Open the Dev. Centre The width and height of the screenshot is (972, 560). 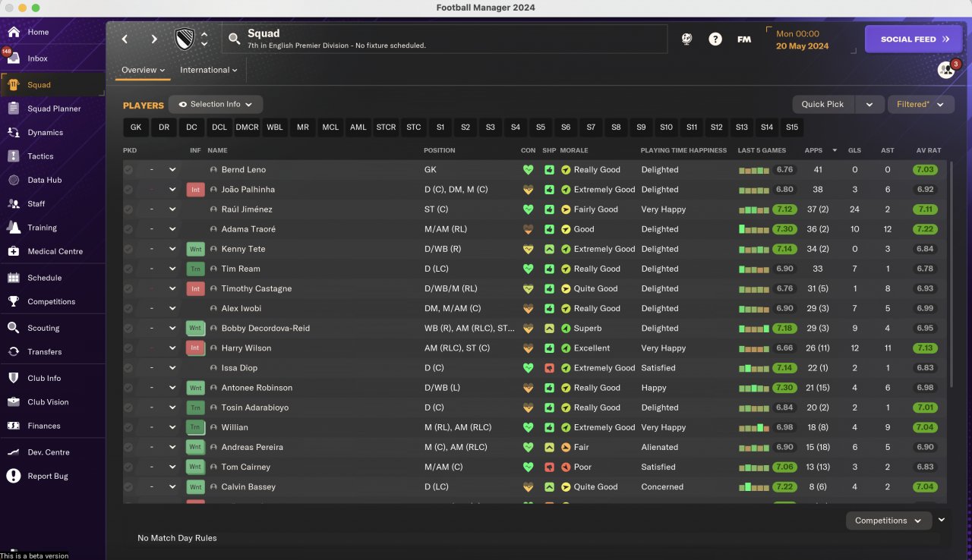[49, 452]
